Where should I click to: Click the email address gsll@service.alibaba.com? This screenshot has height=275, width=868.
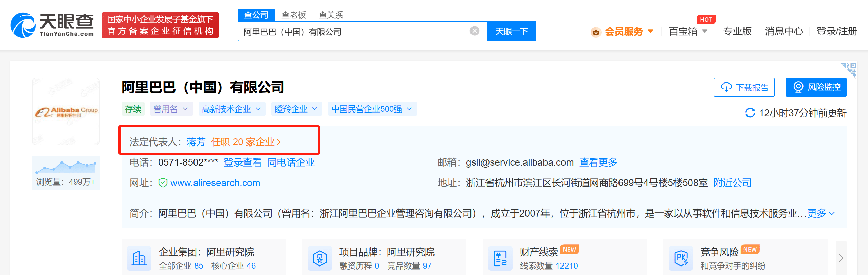point(520,162)
